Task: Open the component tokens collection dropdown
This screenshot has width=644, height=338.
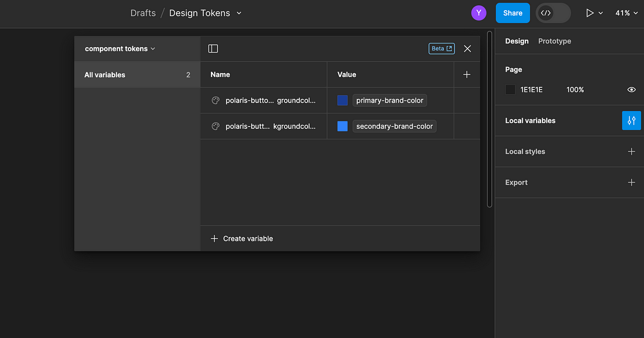Action: click(x=119, y=48)
